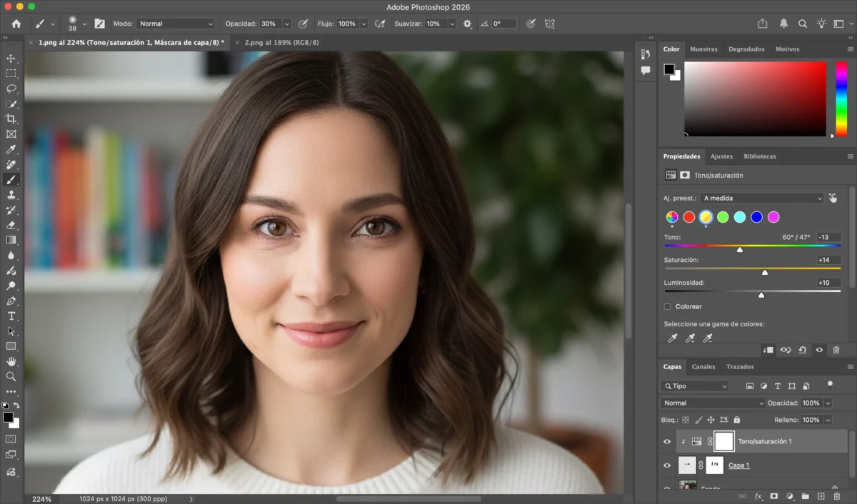
Task: Click the on-image adjustment hand icon
Action: [833, 198]
